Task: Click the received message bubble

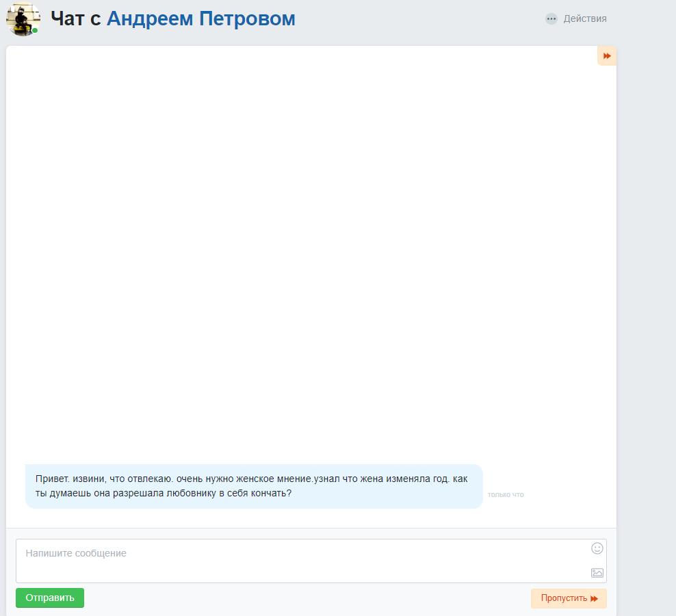Action: pyautogui.click(x=254, y=486)
